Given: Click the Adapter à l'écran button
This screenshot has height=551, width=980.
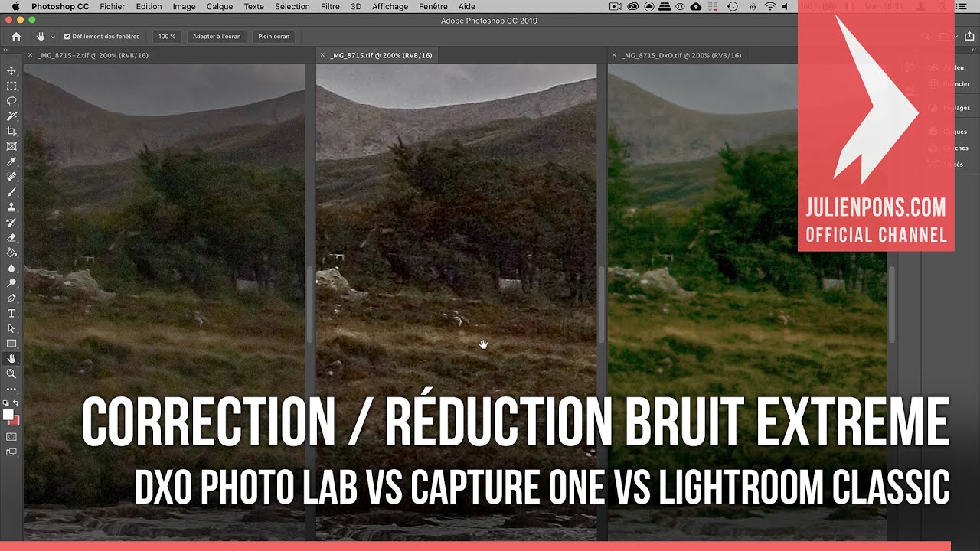Looking at the screenshot, I should 217,36.
